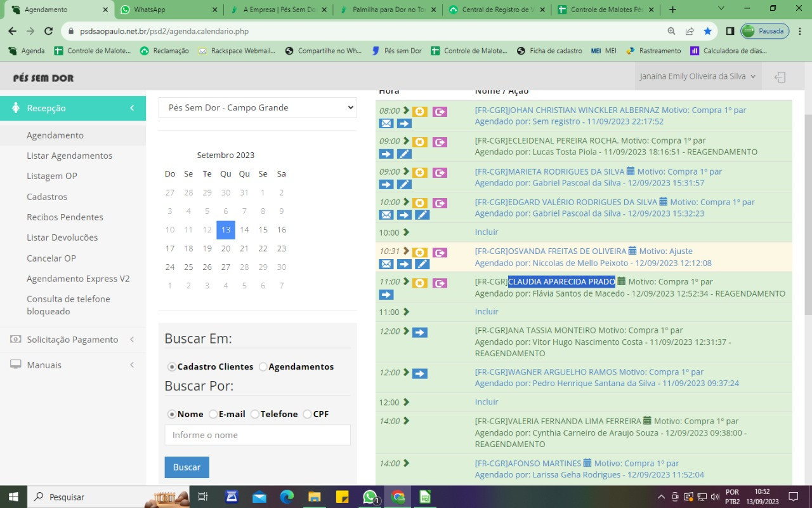Click envelope icon in Johan Christian row
Viewport: 812px width, 508px height.
(386, 124)
